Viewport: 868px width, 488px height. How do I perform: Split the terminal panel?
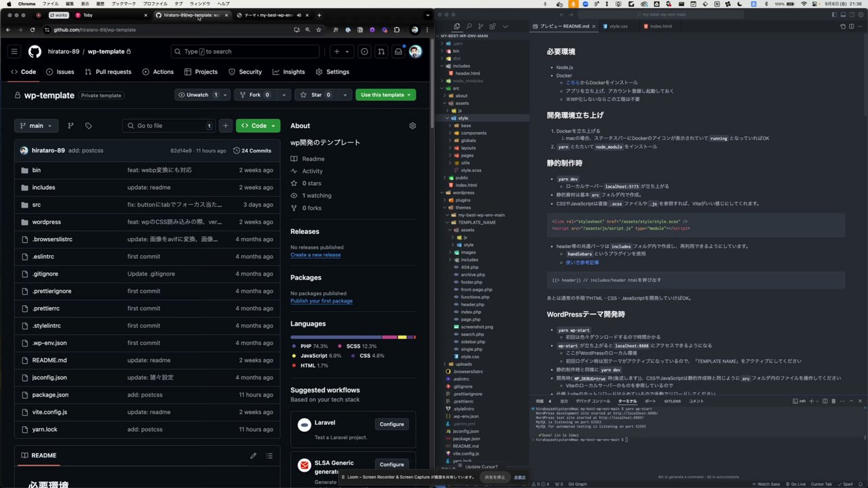coord(824,401)
